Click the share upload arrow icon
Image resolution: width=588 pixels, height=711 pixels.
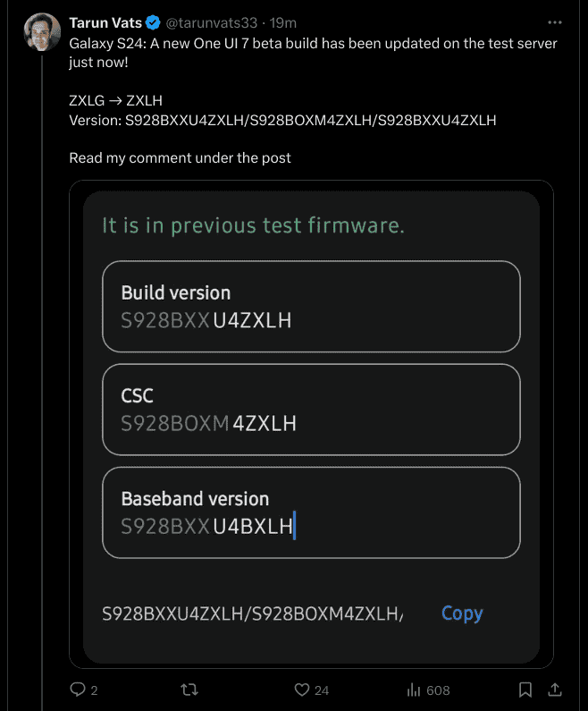tap(555, 690)
